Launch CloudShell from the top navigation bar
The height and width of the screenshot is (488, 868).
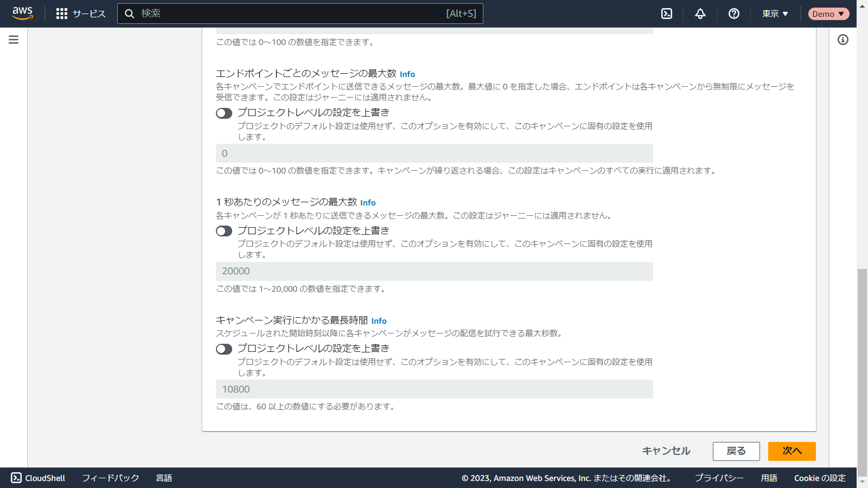pyautogui.click(x=667, y=14)
